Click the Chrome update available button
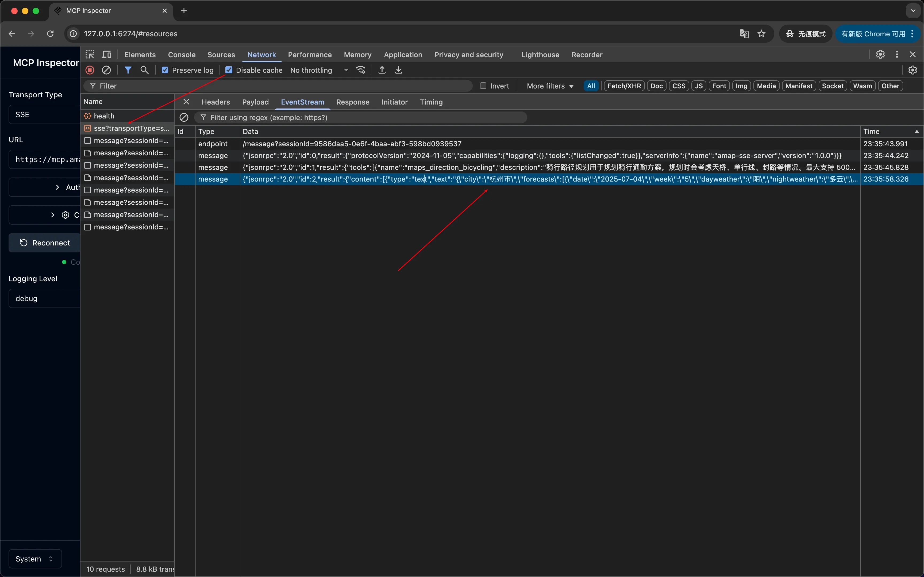Screen dimensions: 924x577 coord(878,34)
